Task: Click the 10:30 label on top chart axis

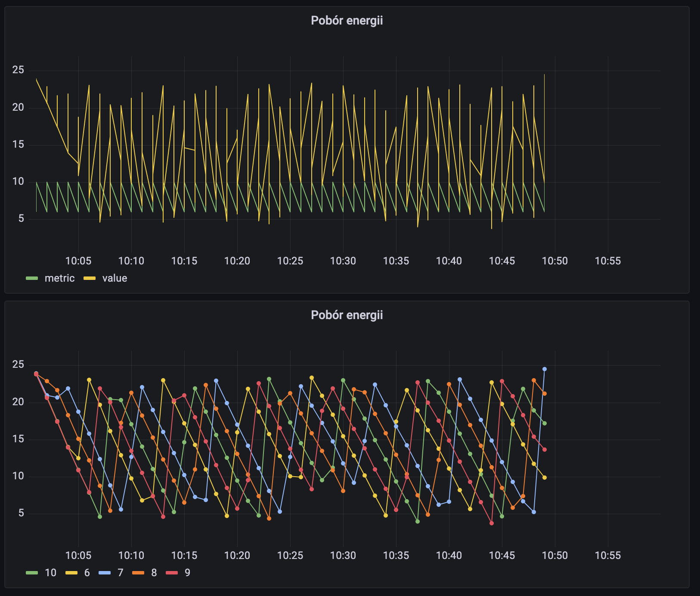Action: pyautogui.click(x=343, y=261)
